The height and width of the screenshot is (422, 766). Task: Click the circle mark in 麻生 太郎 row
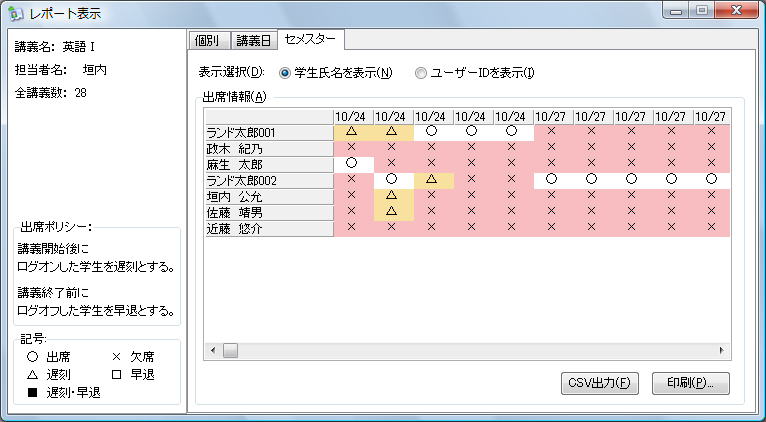point(351,164)
